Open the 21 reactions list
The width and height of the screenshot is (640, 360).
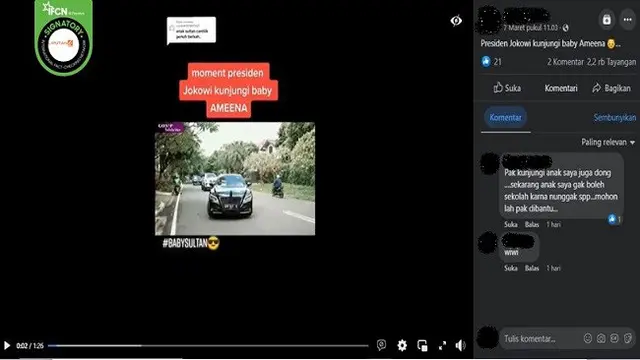click(492, 62)
